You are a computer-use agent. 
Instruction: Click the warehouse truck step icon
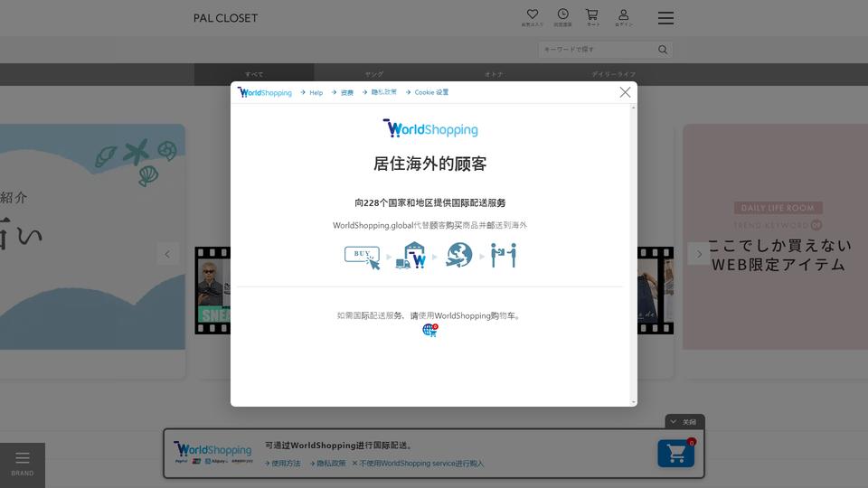tap(410, 256)
